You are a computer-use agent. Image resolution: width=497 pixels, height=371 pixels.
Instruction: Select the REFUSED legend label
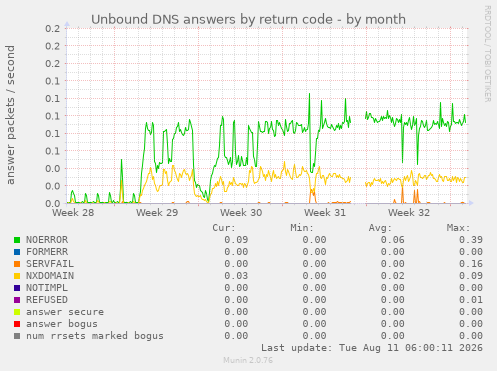[47, 300]
